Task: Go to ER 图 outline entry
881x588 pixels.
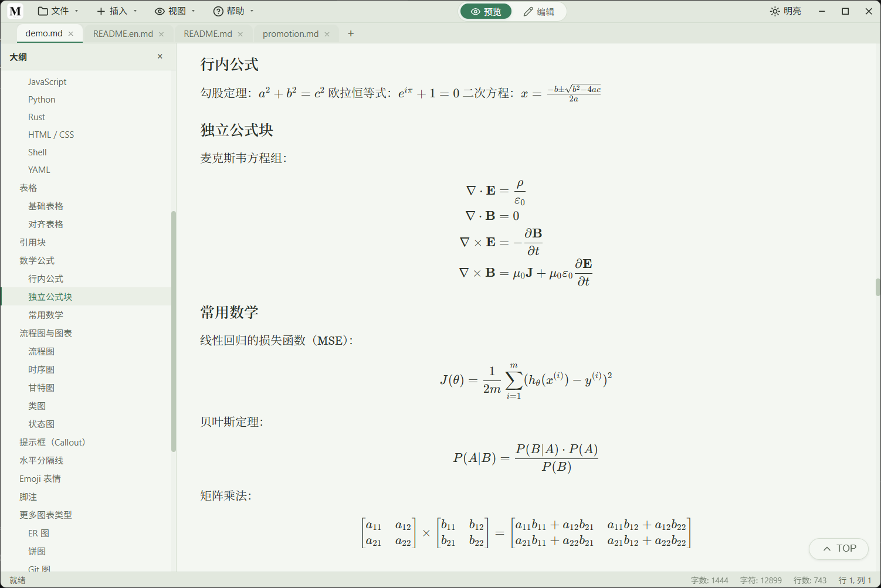Action: 39,533
